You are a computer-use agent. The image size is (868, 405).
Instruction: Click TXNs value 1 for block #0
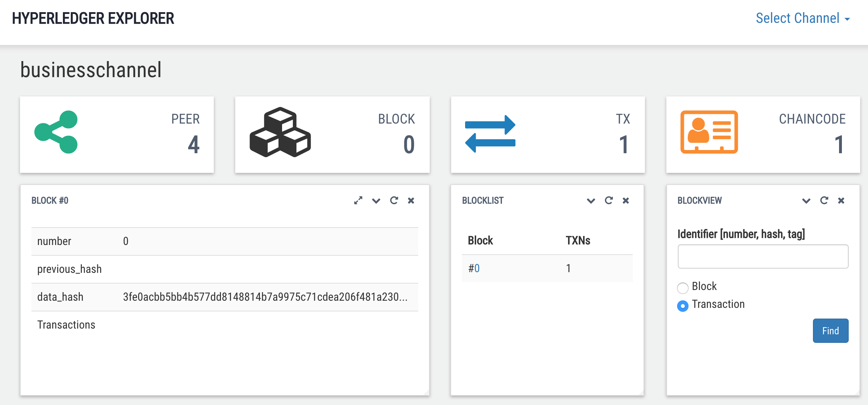[x=568, y=268]
